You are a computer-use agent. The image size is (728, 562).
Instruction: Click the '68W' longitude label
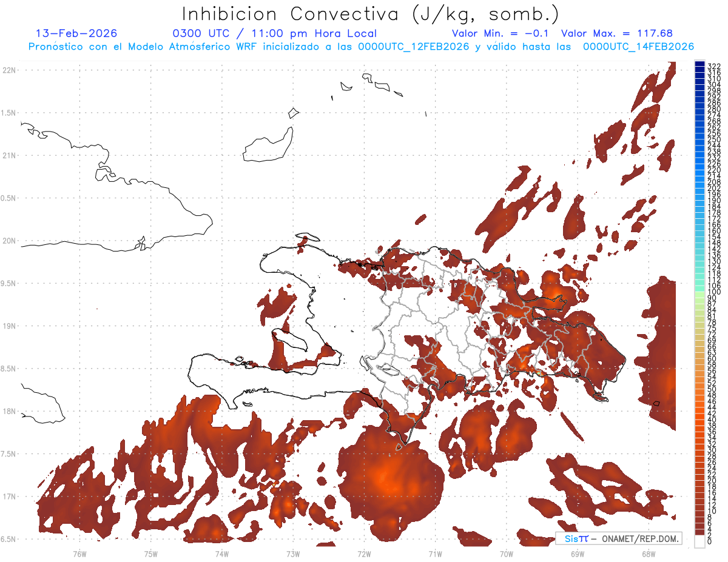click(x=649, y=554)
